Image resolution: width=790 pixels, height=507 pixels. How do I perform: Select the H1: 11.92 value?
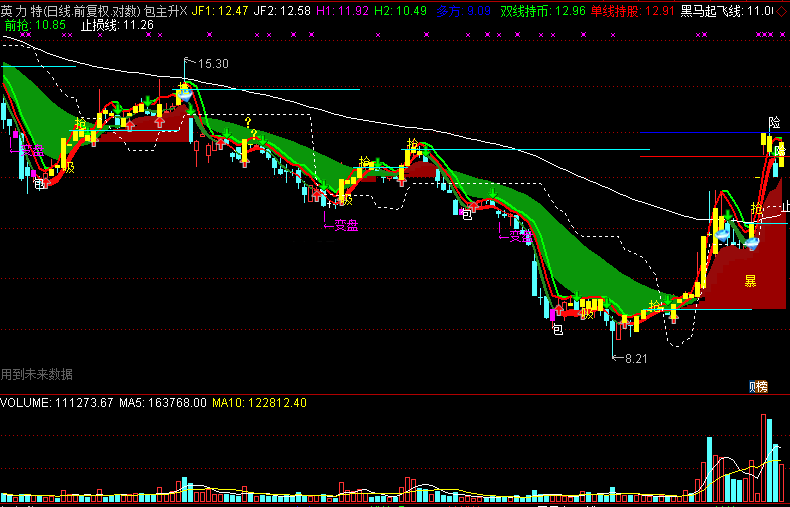[343, 11]
